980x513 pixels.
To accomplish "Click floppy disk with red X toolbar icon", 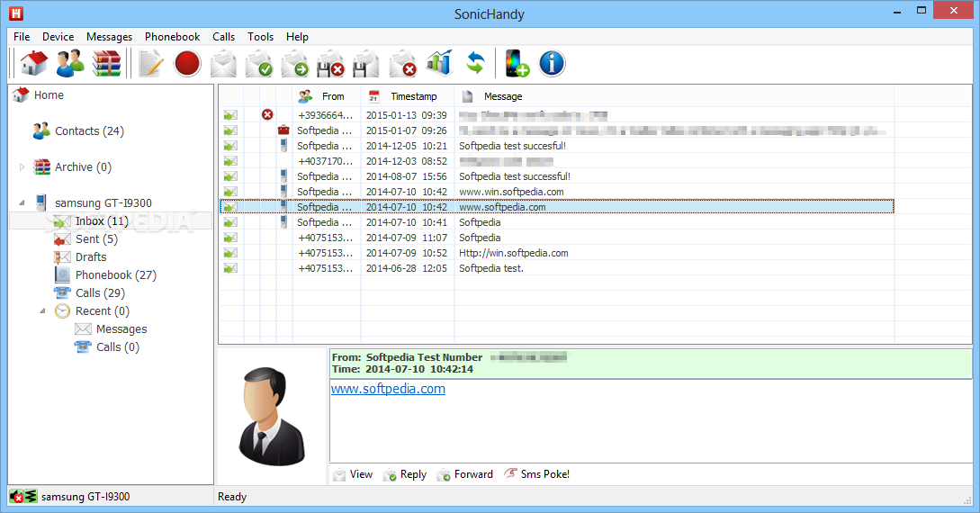I will pos(330,63).
